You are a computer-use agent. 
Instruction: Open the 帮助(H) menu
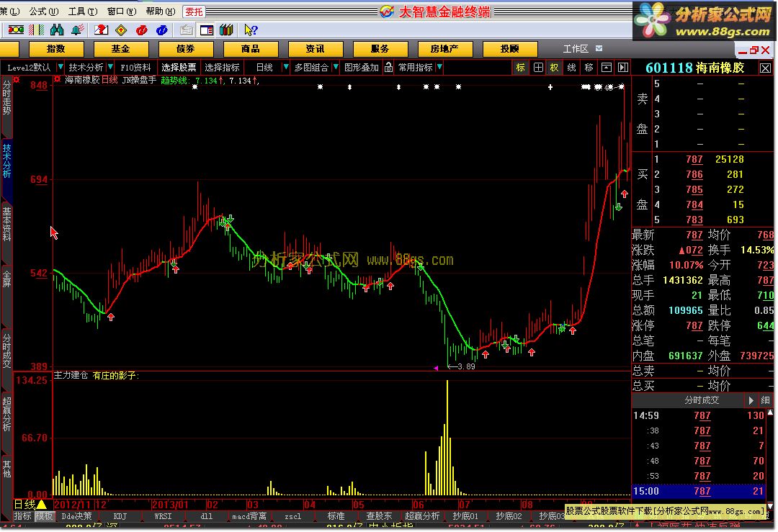click(160, 11)
